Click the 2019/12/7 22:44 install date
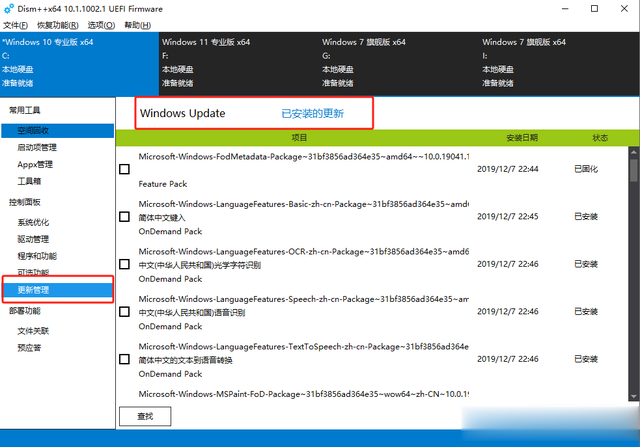Image resolution: width=640 pixels, height=447 pixels. pos(508,169)
